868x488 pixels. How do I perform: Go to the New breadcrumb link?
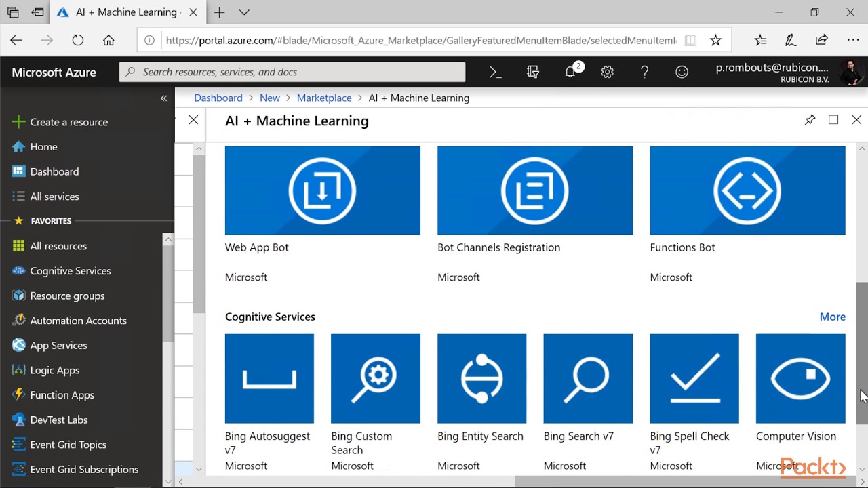point(270,98)
